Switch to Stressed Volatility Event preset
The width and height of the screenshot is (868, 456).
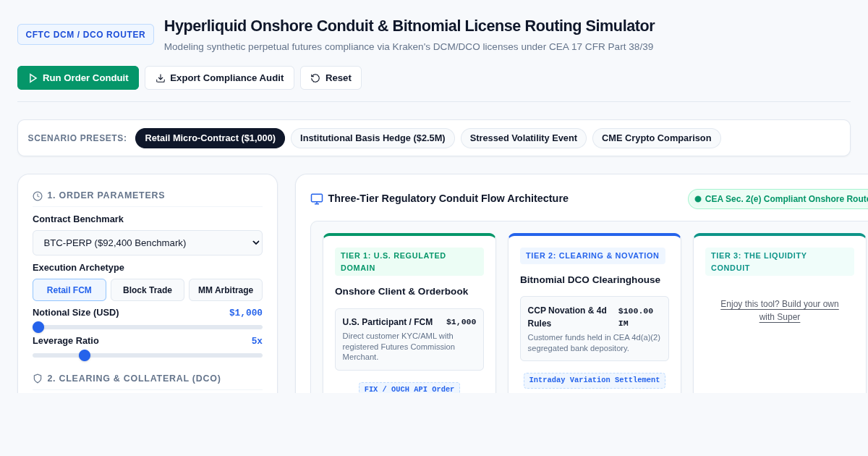tap(524, 138)
